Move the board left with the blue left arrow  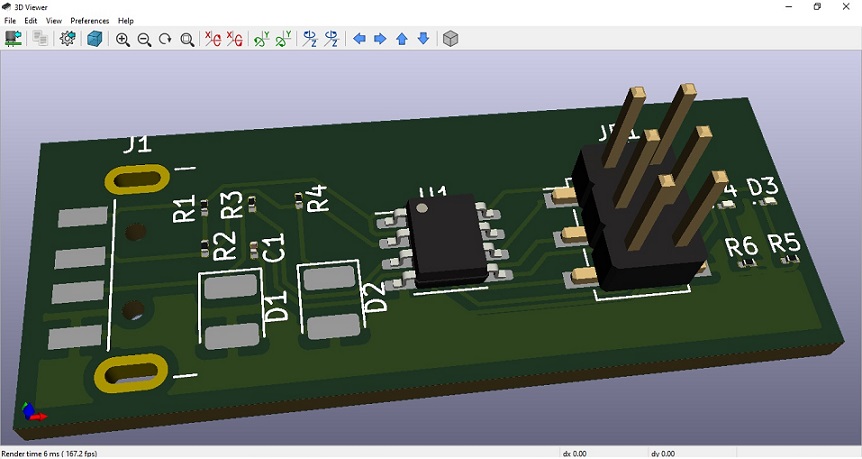pos(359,38)
